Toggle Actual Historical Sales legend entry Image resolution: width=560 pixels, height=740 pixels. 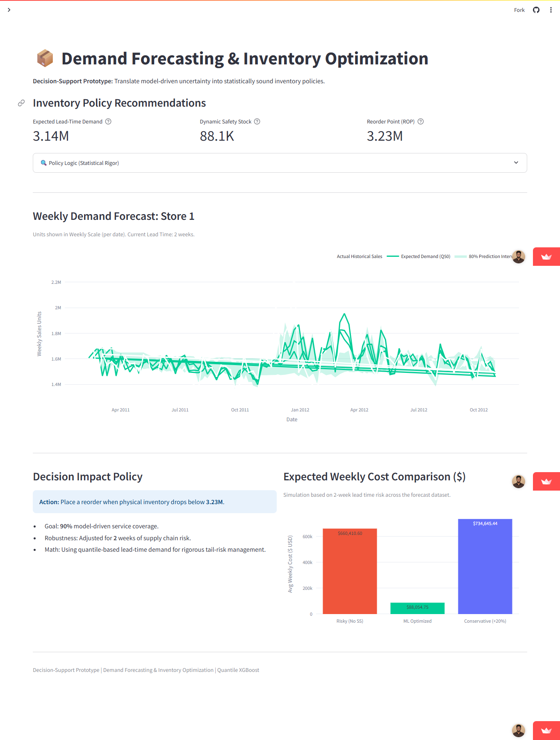click(359, 256)
